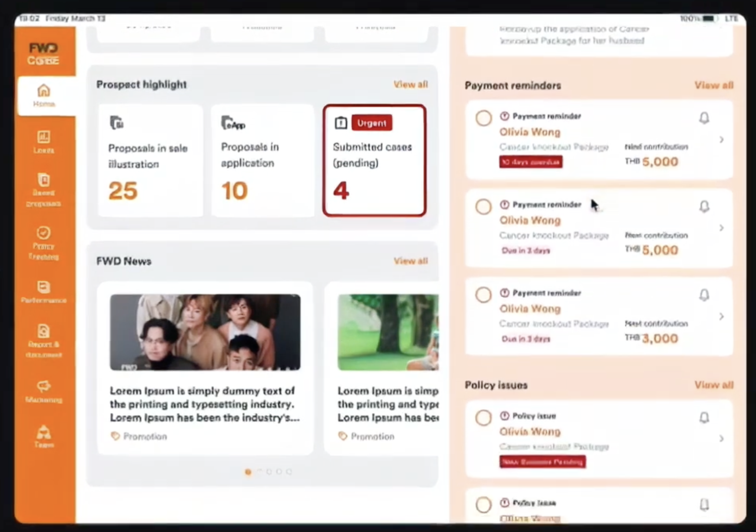This screenshot has height=532, width=756.
Task: Expand THB 3,000 reminder chevron
Action: point(721,316)
